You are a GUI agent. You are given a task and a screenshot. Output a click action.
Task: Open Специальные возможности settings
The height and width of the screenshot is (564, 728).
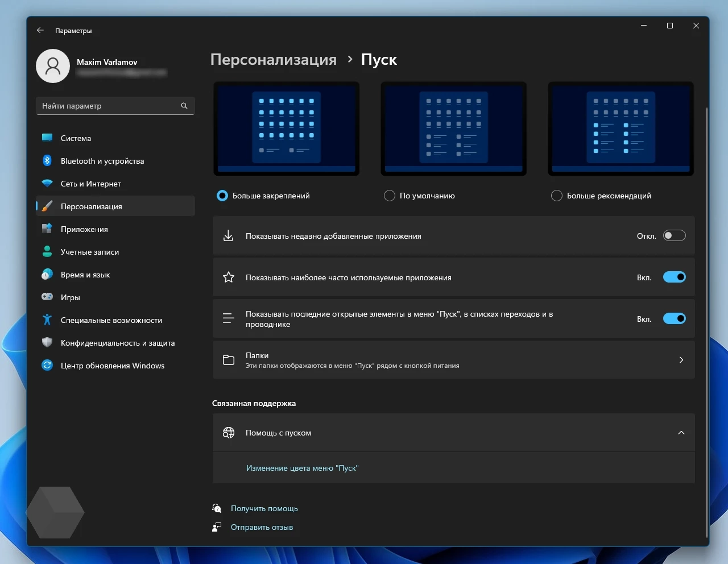point(115,320)
